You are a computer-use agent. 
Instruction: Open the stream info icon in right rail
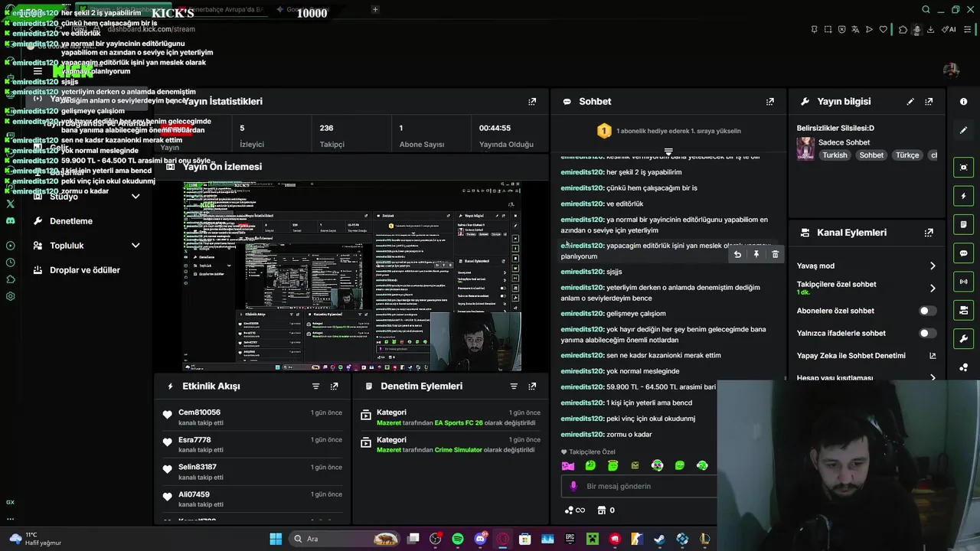(963, 101)
